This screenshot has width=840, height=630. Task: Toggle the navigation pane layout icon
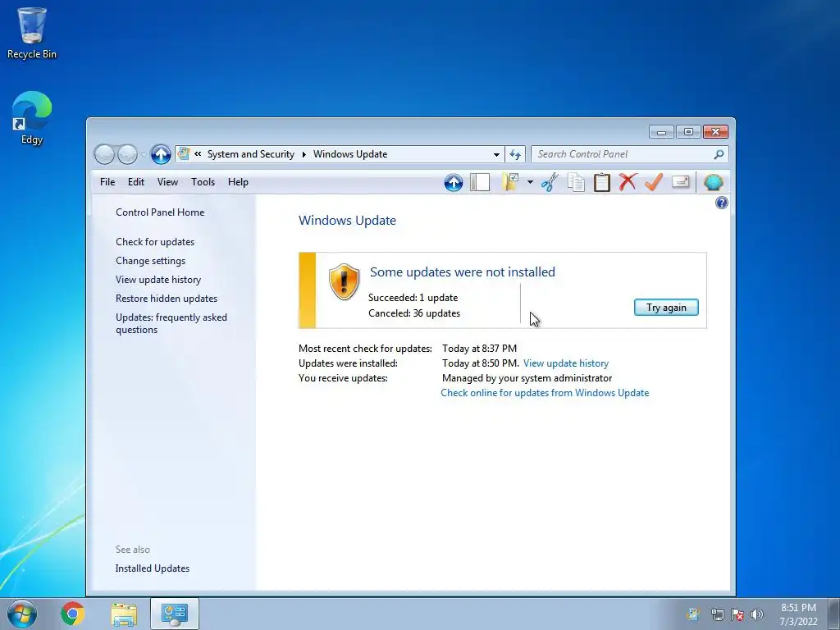point(480,183)
